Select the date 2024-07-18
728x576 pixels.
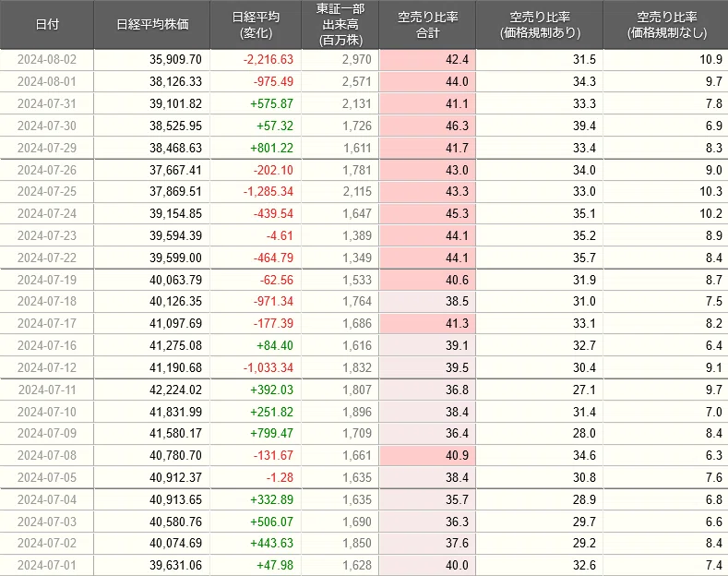(47, 302)
